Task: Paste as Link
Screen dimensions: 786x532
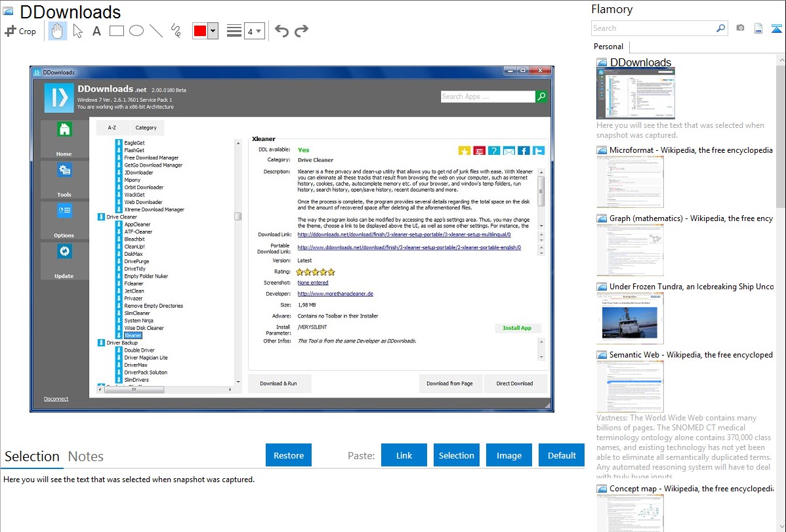Action: (x=404, y=455)
